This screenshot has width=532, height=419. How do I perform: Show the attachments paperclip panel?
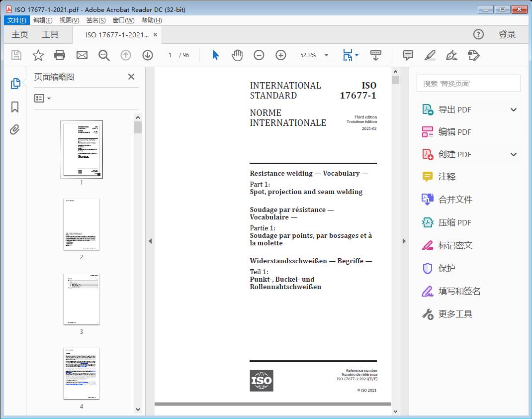point(15,130)
